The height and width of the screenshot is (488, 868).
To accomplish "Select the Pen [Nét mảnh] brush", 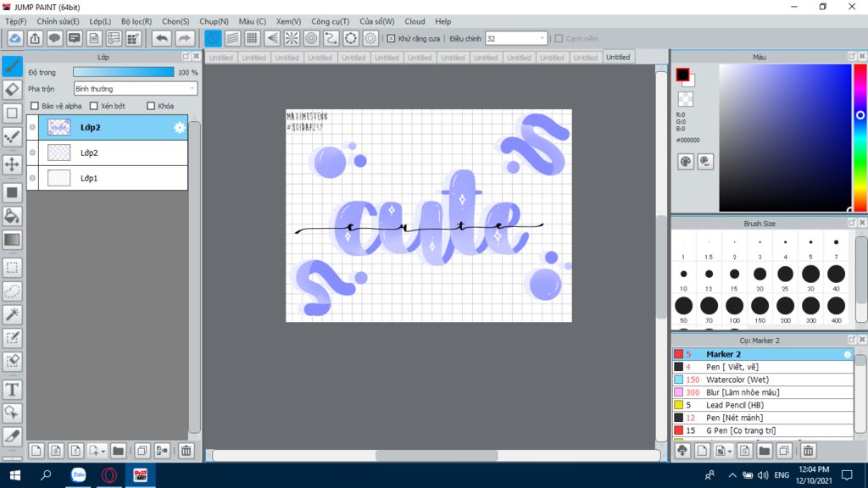I will (763, 418).
